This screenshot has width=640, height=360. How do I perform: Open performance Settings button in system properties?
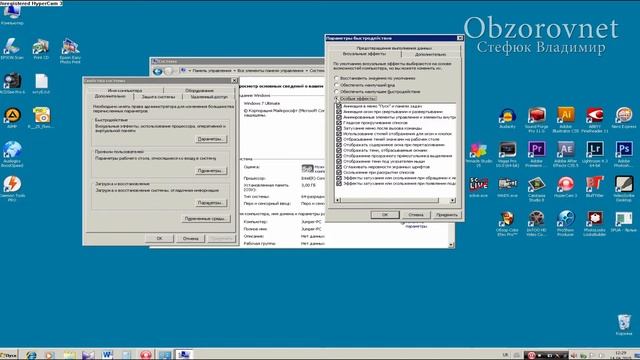click(x=211, y=139)
